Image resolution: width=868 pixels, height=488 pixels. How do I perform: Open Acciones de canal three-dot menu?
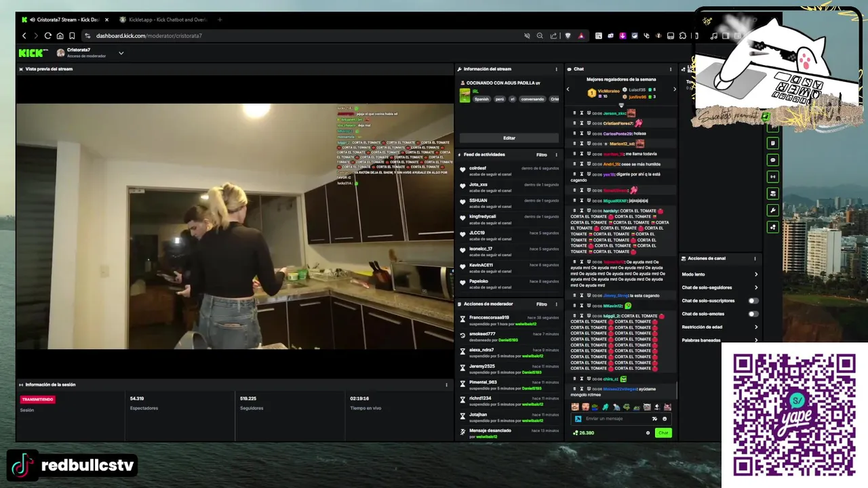tap(755, 258)
